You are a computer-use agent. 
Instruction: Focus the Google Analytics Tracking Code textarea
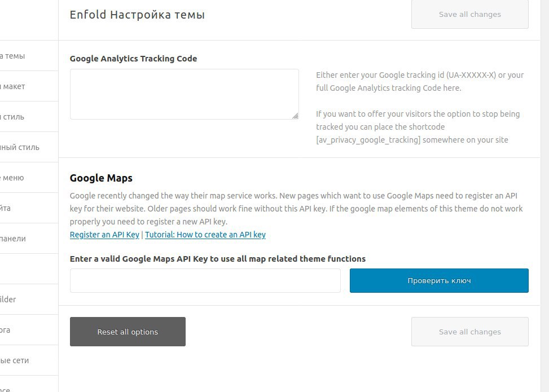pos(184,94)
